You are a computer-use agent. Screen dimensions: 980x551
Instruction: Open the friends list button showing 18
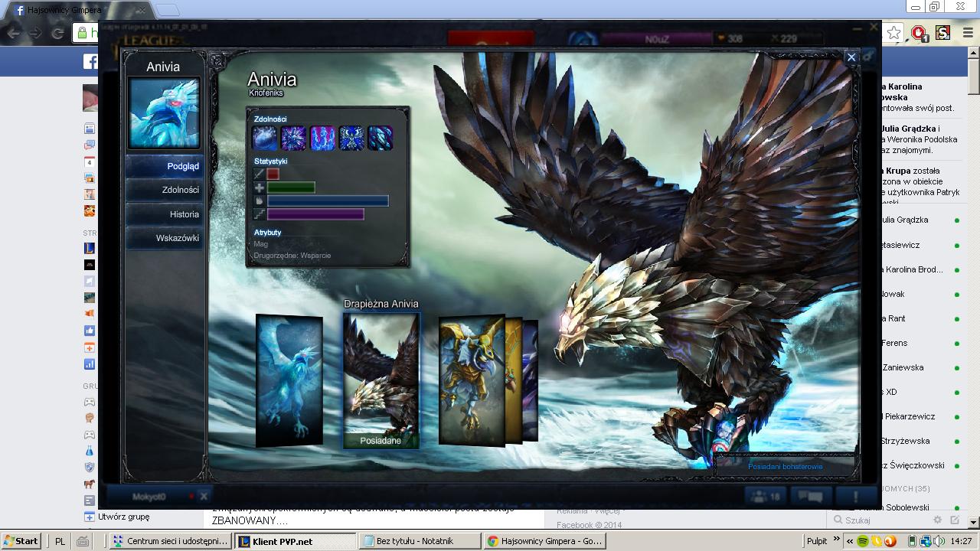click(765, 497)
